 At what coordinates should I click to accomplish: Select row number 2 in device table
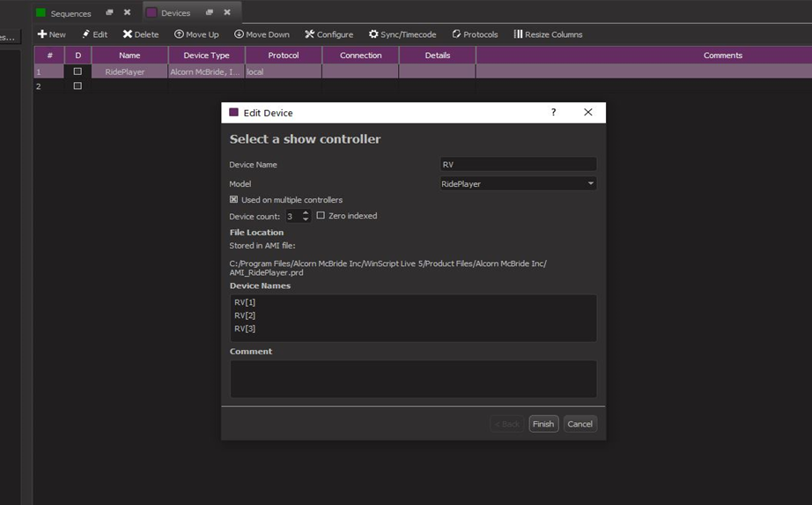48,86
